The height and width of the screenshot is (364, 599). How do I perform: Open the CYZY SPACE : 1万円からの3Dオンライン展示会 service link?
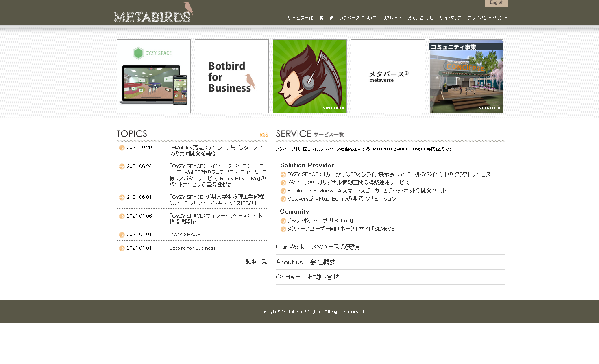pyautogui.click(x=389, y=174)
